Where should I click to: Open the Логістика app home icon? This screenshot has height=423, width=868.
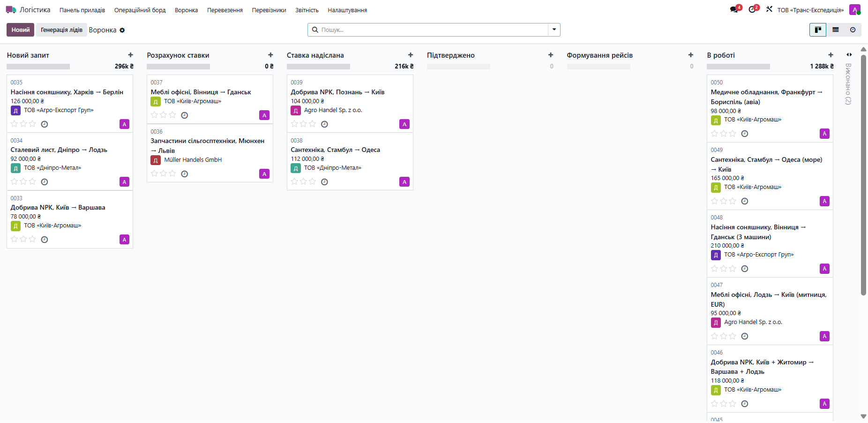pos(11,10)
